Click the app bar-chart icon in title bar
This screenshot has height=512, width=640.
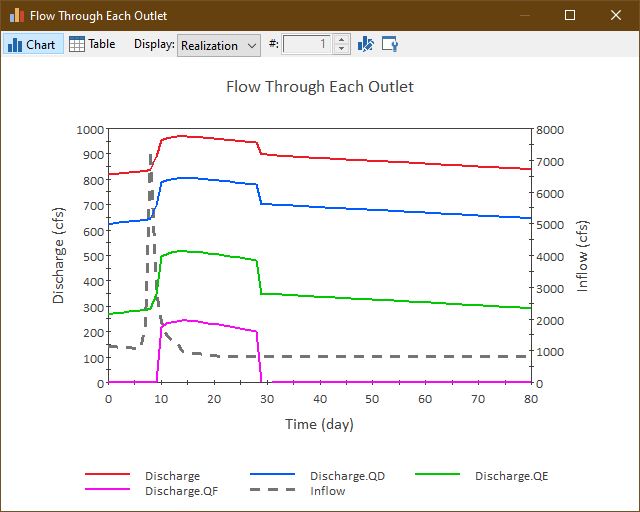[17, 15]
